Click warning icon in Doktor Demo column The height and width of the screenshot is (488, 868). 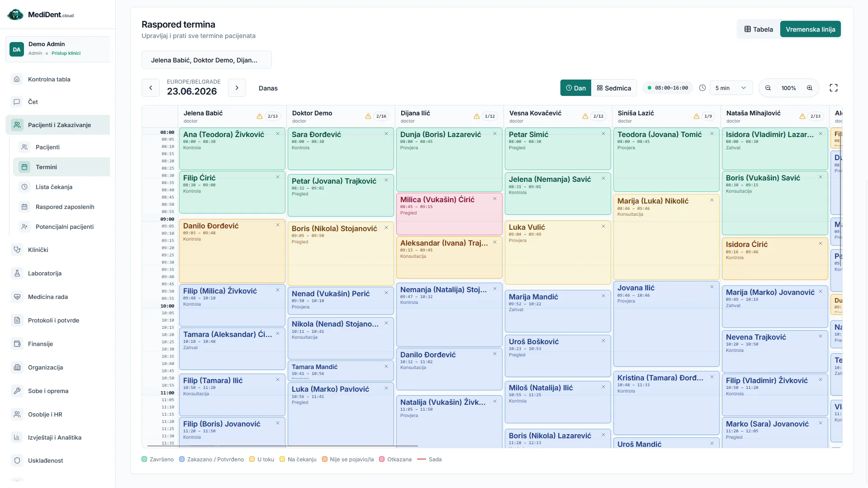pos(368,116)
